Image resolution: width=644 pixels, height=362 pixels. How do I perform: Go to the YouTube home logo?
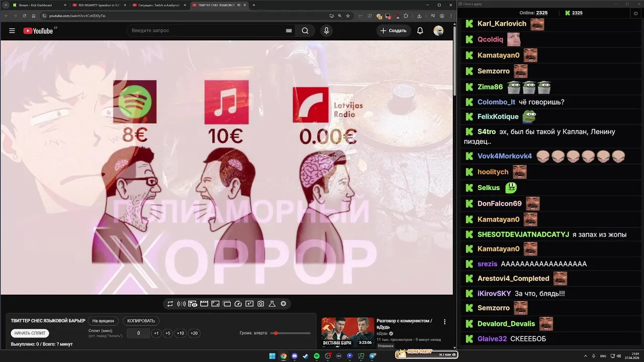(38, 31)
